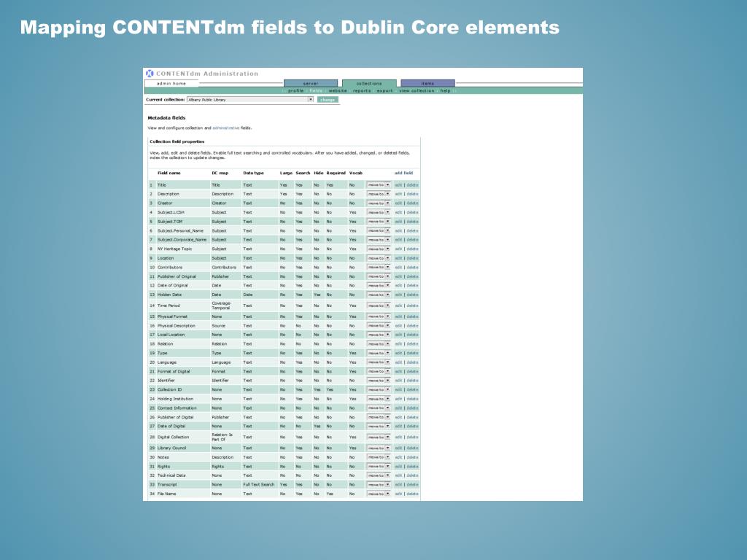Open the export submenu item
Screen dimensions: 747x560
(384, 90)
